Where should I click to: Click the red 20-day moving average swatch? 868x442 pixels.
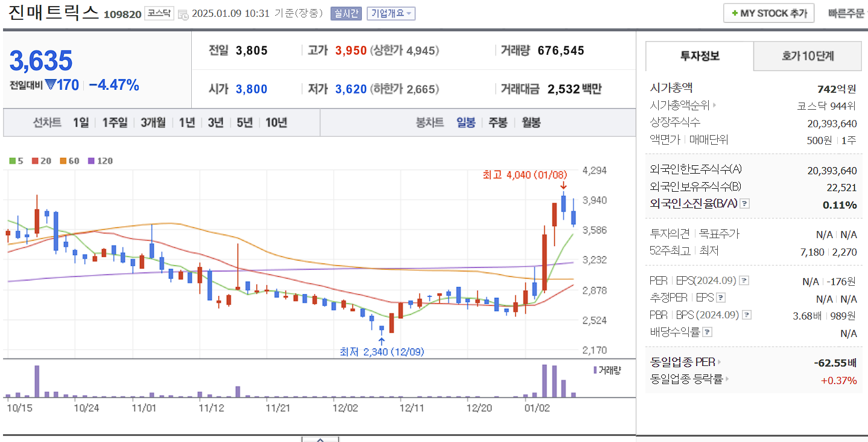[35, 161]
